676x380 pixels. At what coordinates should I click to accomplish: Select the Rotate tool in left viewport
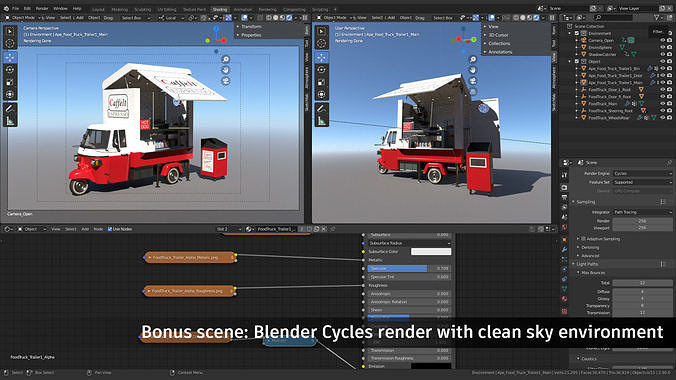10,69
